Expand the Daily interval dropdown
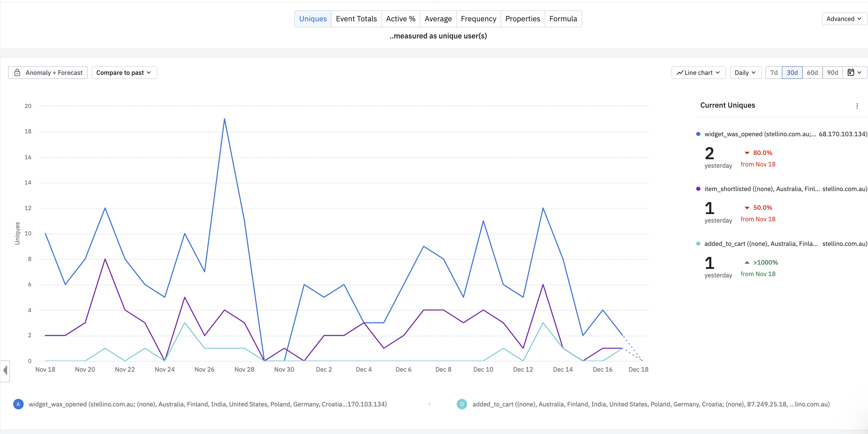The width and height of the screenshot is (868, 434). click(745, 73)
